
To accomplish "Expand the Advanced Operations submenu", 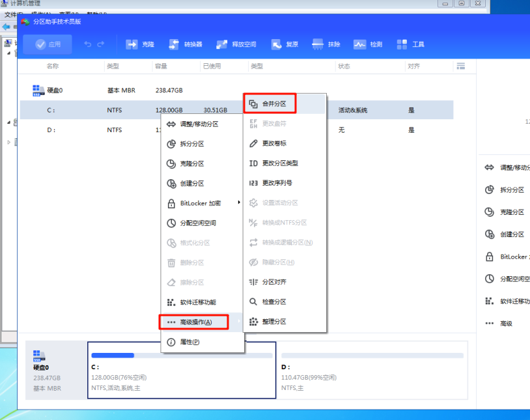I will 195,322.
